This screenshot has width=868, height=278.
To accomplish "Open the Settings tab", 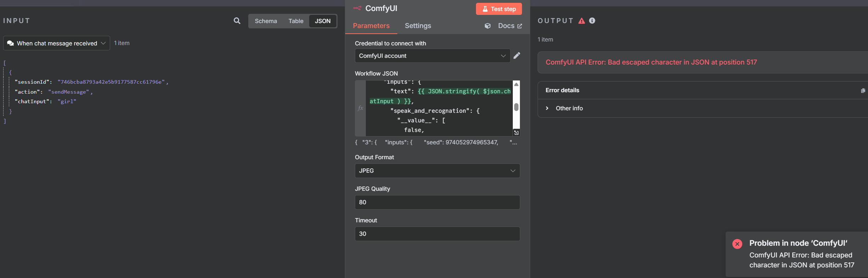I will pos(418,26).
